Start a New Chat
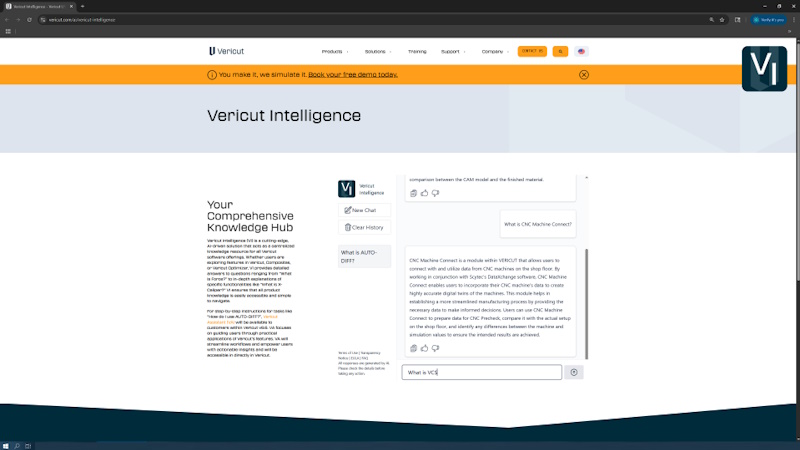The width and height of the screenshot is (800, 450). 364,210
